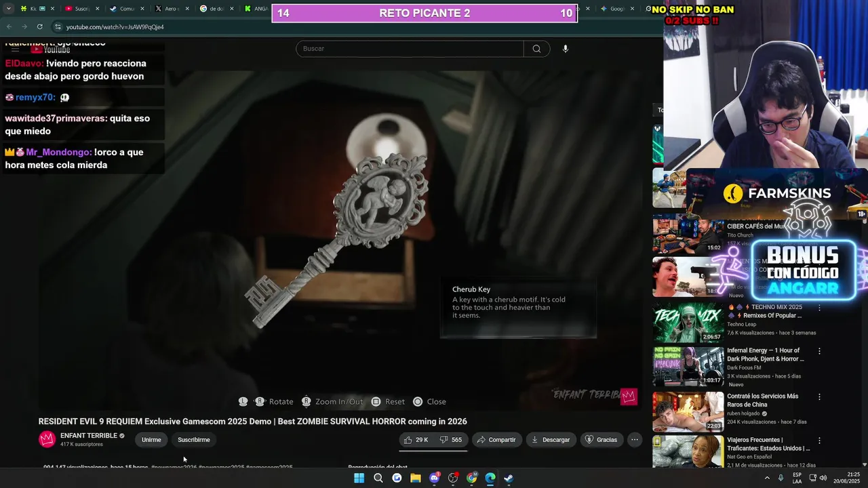Expand the browser tab search dropdown arrow
The height and width of the screenshot is (488, 868).
tap(8, 9)
